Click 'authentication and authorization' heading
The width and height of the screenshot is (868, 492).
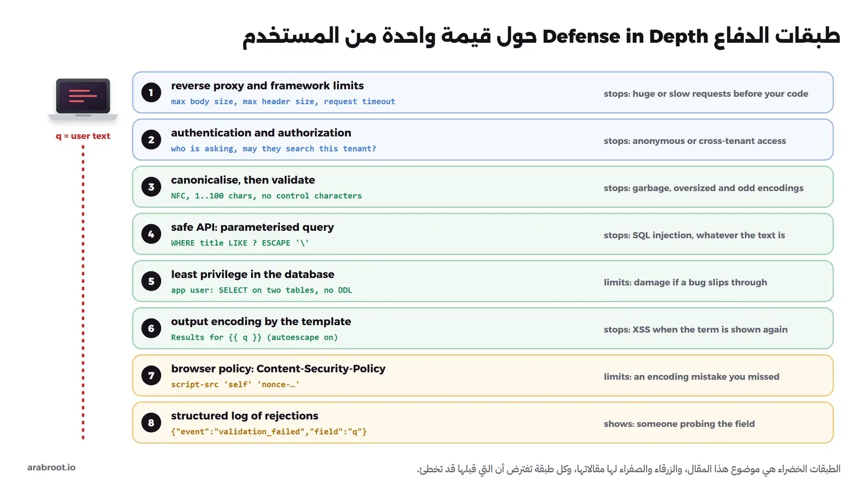click(x=261, y=133)
